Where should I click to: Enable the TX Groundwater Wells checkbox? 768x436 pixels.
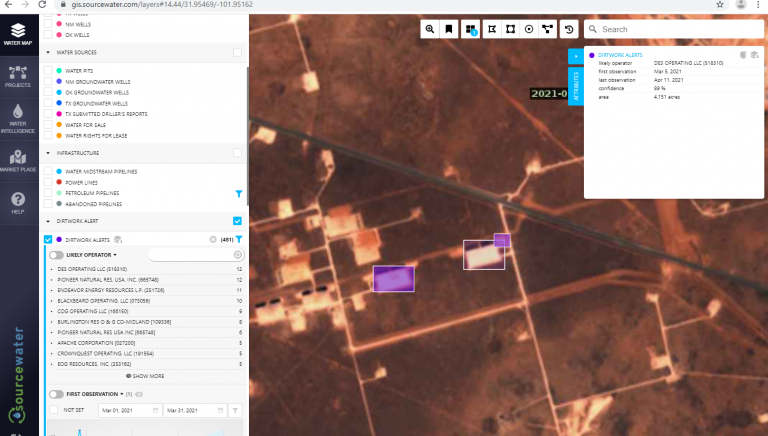pos(48,103)
